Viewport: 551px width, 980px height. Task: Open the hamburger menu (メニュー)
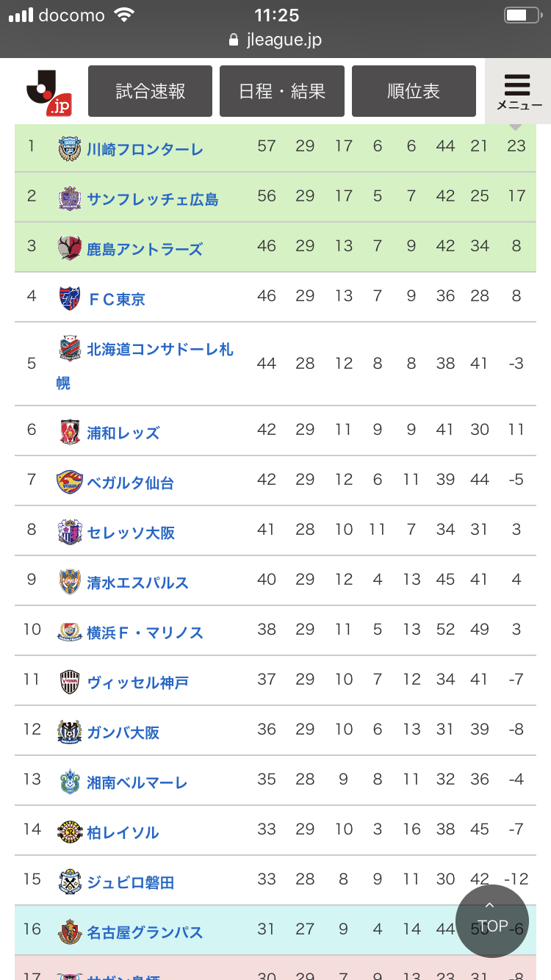point(518,92)
